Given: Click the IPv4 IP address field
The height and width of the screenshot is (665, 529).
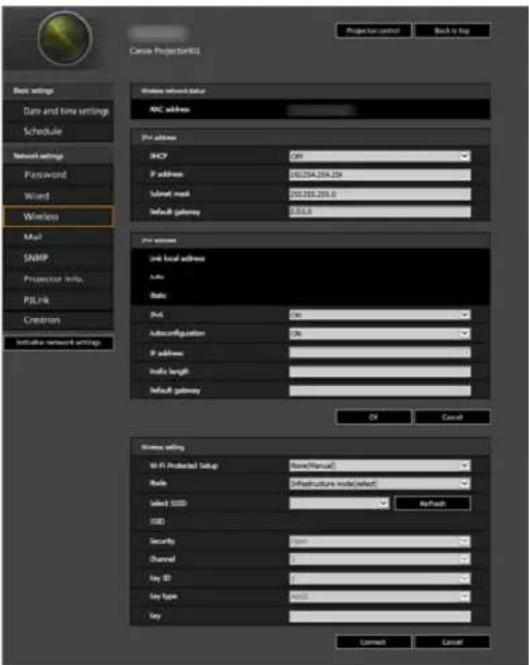Looking at the screenshot, I should click(380, 175).
